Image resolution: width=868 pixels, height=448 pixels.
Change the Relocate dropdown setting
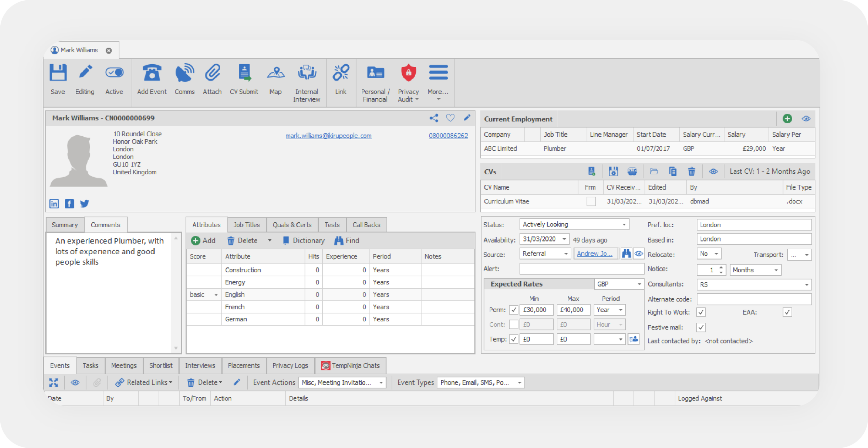[x=709, y=254]
